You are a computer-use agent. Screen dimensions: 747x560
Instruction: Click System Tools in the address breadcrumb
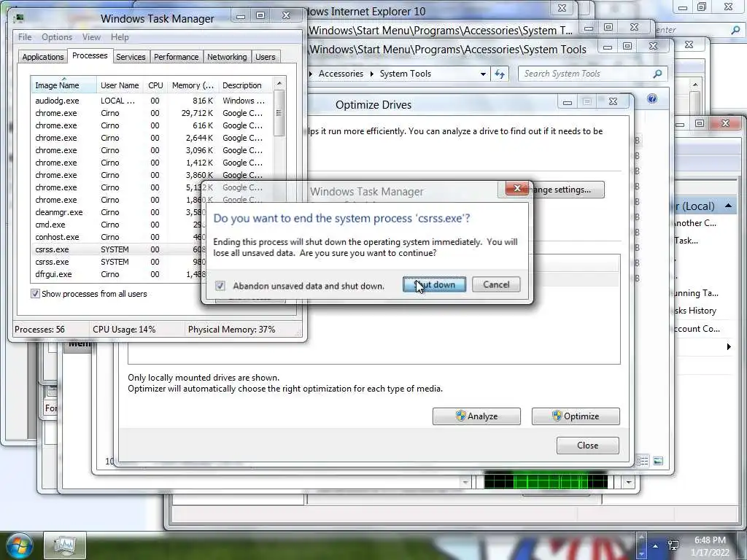405,74
